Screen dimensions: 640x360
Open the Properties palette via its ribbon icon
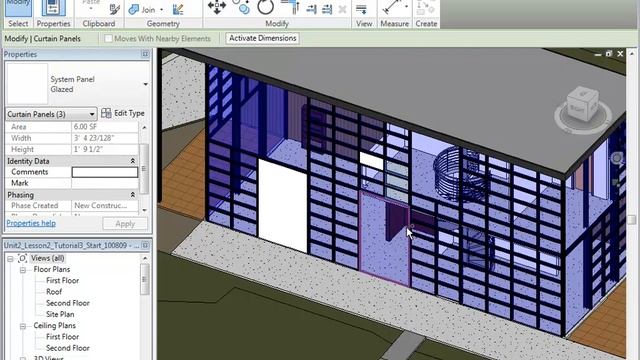coord(53,8)
